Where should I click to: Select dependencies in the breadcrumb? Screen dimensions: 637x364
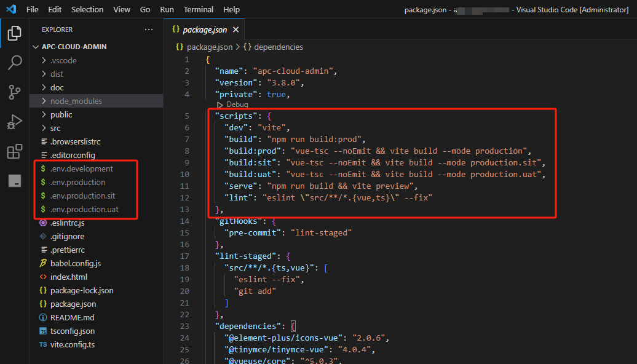click(278, 47)
